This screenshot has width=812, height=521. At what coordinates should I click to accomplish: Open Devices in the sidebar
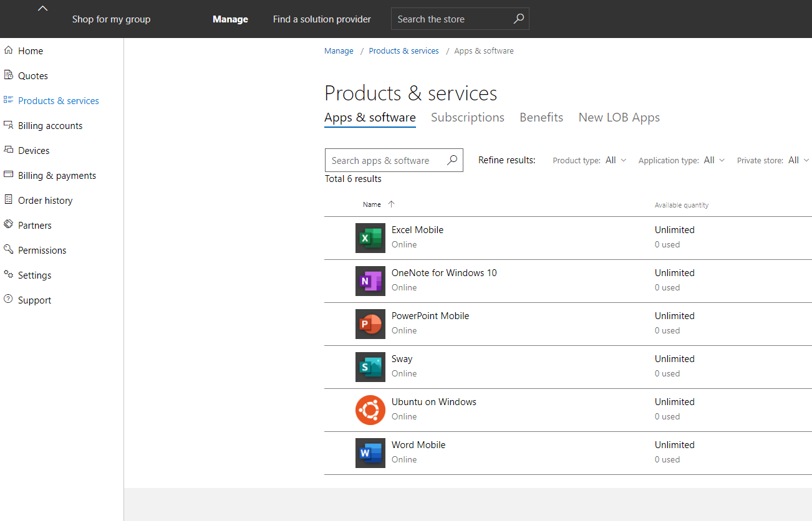[34, 151]
